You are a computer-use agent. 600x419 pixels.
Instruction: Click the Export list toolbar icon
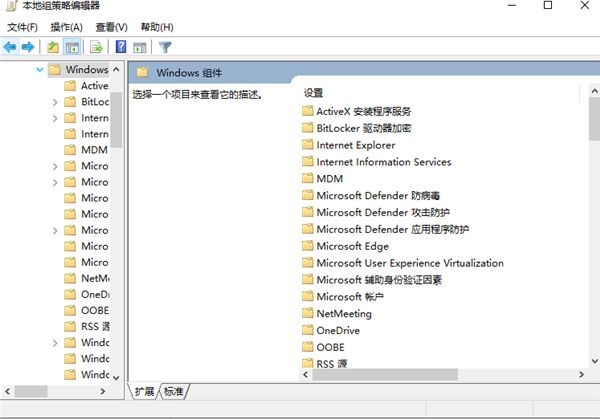97,47
